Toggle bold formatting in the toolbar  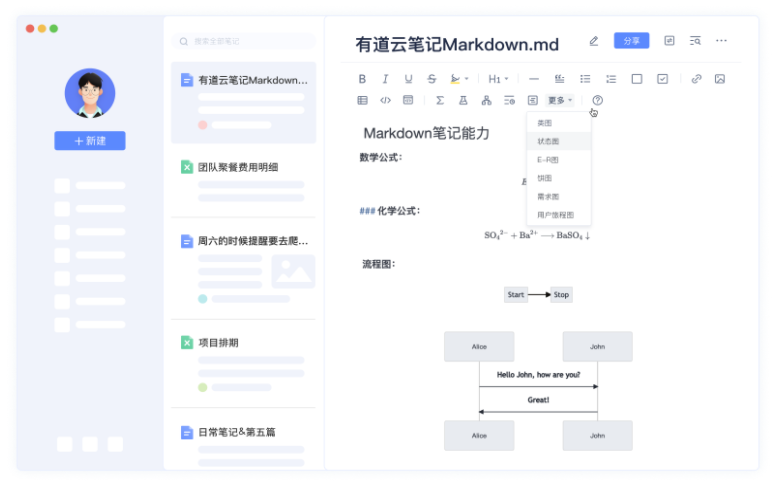coord(362,79)
